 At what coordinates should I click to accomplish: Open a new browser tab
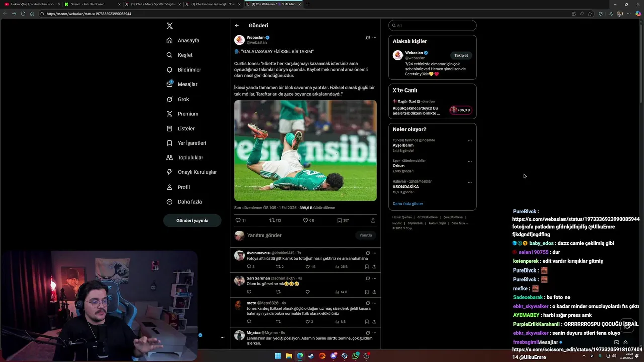pos(308,4)
